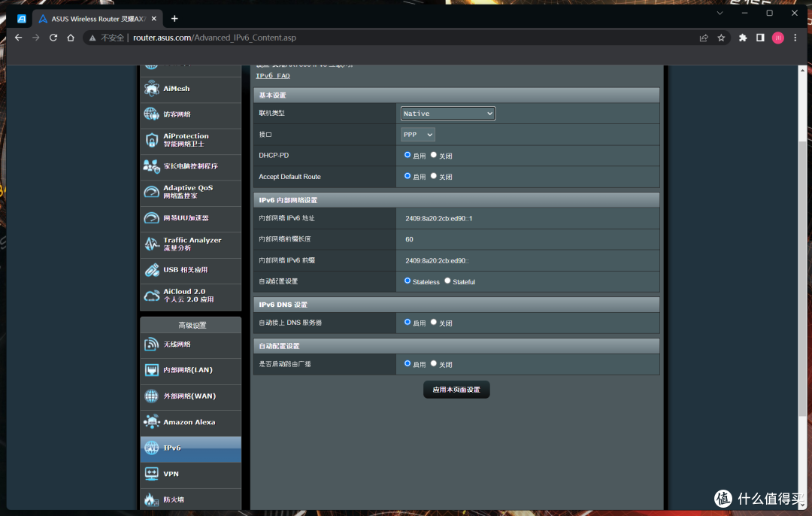The image size is (812, 516).
Task: Open the 无线网络 wireless icon
Action: [x=151, y=344]
